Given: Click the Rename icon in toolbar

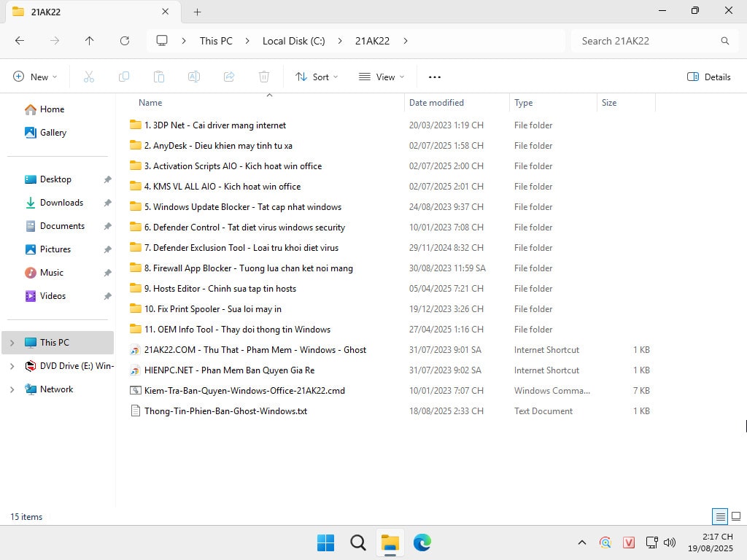Looking at the screenshot, I should point(194,77).
